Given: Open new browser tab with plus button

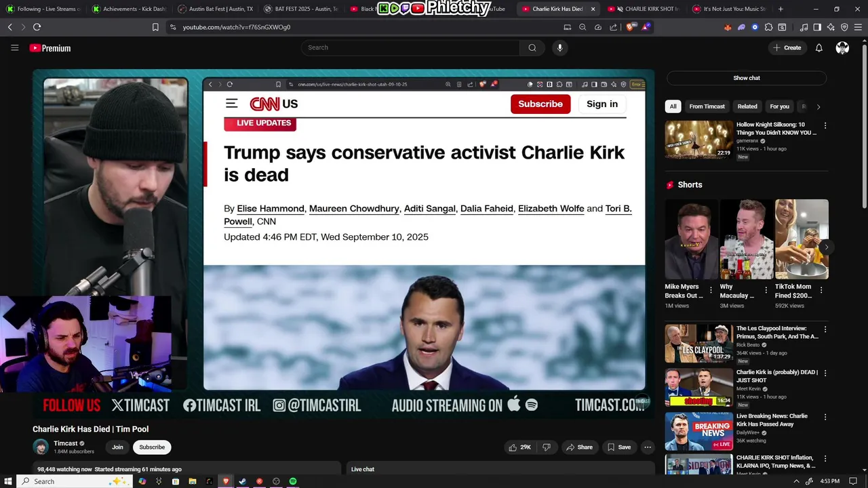Looking at the screenshot, I should coord(781,9).
